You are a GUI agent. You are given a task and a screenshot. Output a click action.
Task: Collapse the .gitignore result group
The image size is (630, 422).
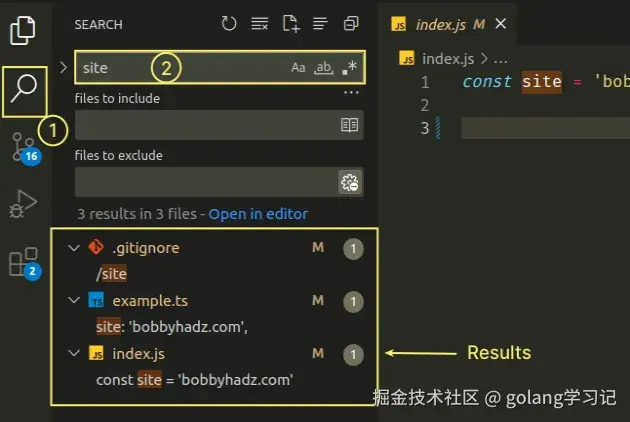(x=74, y=248)
